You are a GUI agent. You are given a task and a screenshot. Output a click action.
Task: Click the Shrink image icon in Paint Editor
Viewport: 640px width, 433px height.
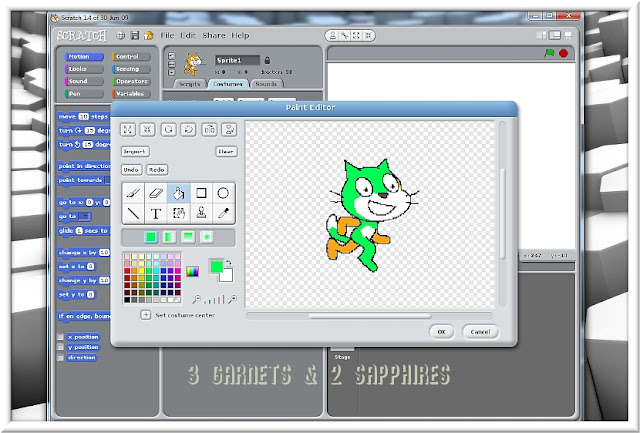point(148,130)
